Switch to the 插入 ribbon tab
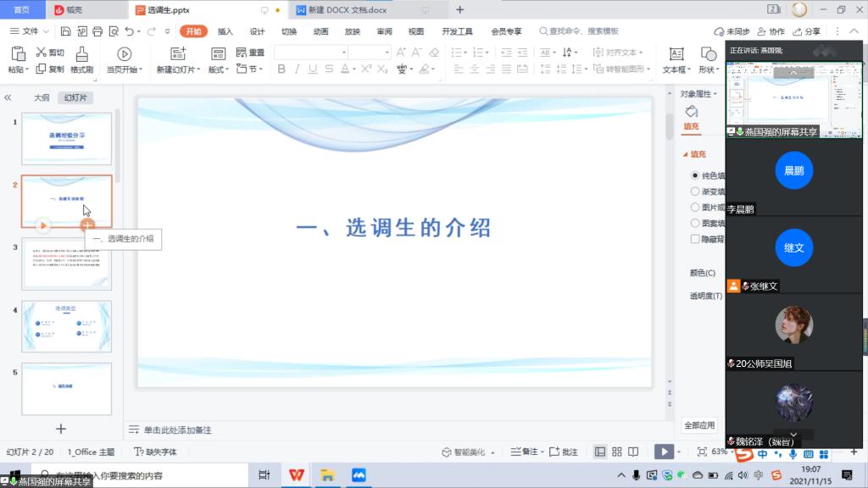The height and width of the screenshot is (488, 868). (227, 31)
